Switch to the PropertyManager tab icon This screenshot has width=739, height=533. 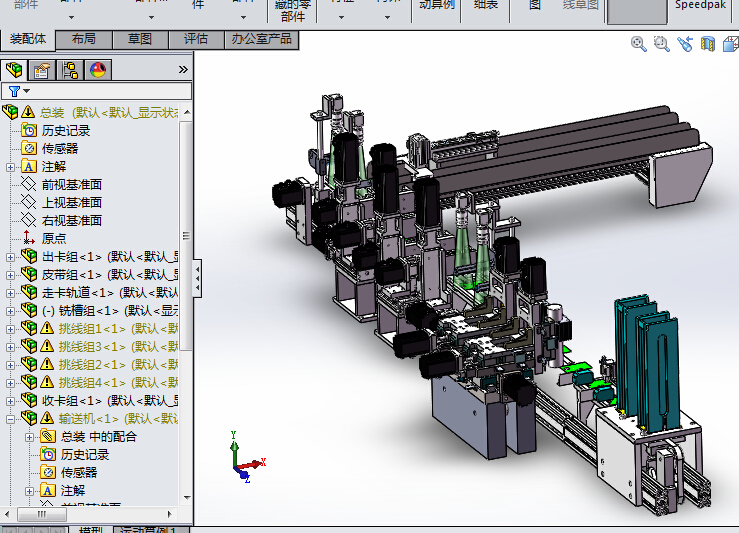(42, 70)
